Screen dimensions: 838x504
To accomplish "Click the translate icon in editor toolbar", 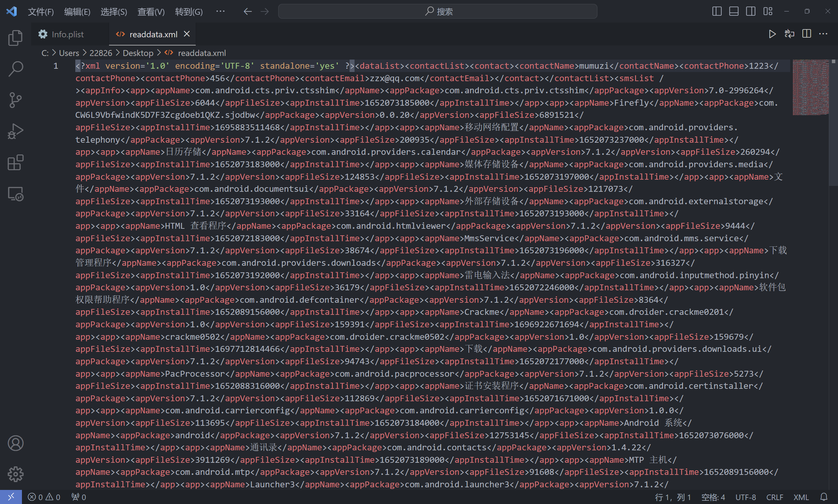I will [789, 34].
